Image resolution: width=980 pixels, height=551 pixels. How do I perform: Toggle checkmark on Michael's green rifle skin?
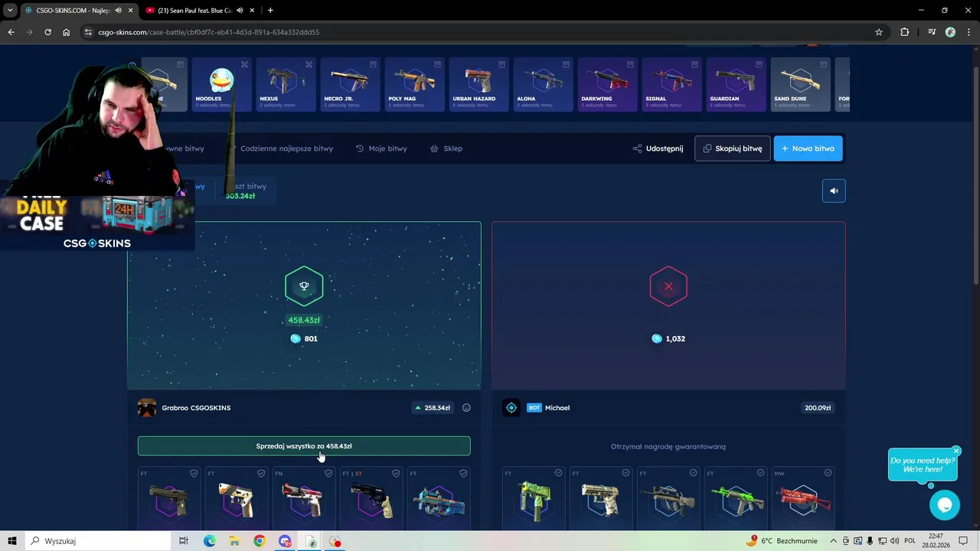point(760,474)
